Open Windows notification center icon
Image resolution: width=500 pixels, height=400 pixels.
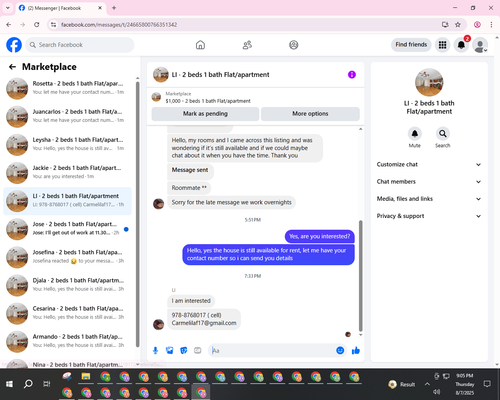487,384
